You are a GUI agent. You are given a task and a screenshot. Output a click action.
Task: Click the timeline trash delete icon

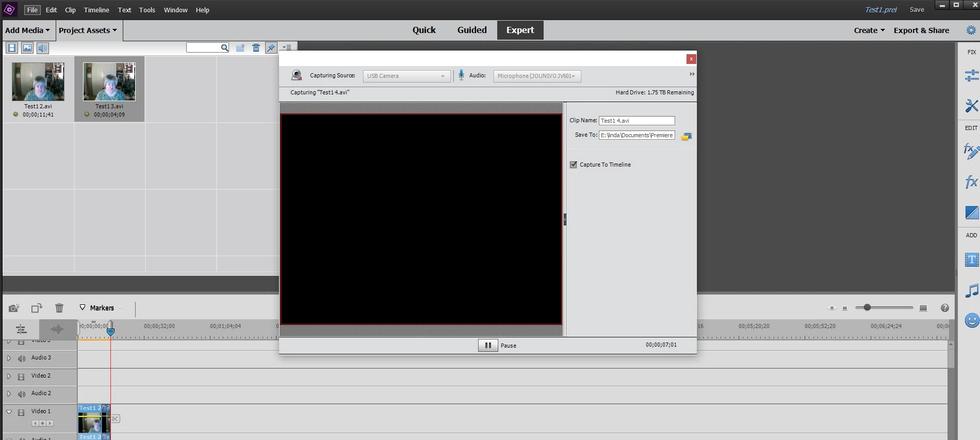tap(59, 308)
